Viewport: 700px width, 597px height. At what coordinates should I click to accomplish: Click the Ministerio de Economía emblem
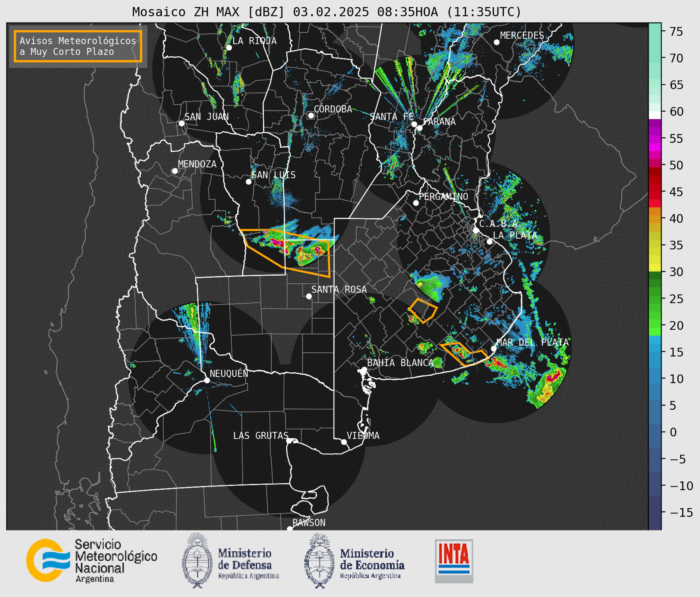coord(319,561)
